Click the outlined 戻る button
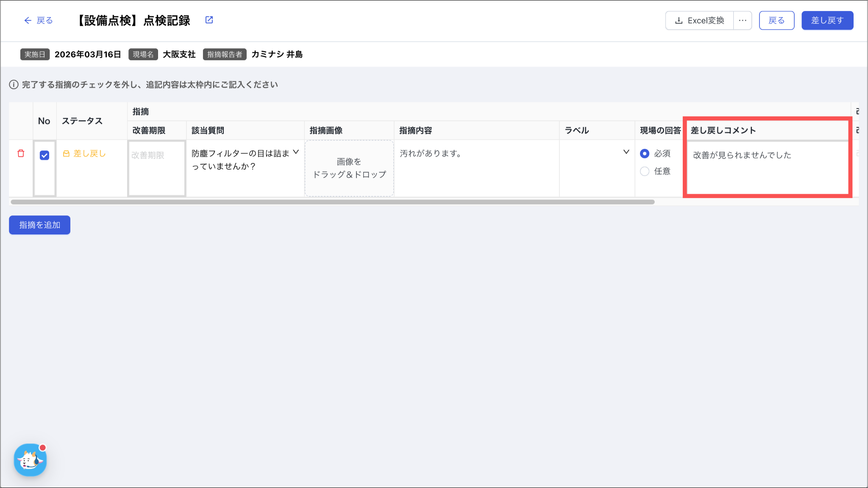 click(776, 20)
